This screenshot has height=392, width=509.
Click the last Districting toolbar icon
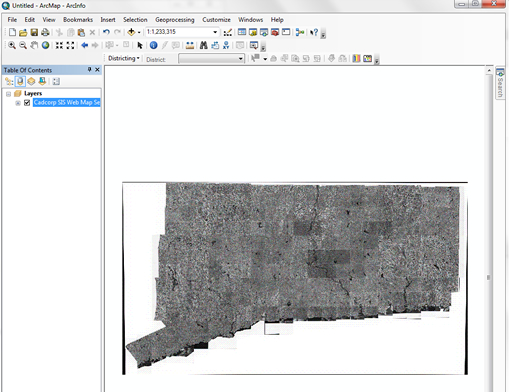pyautogui.click(x=367, y=59)
